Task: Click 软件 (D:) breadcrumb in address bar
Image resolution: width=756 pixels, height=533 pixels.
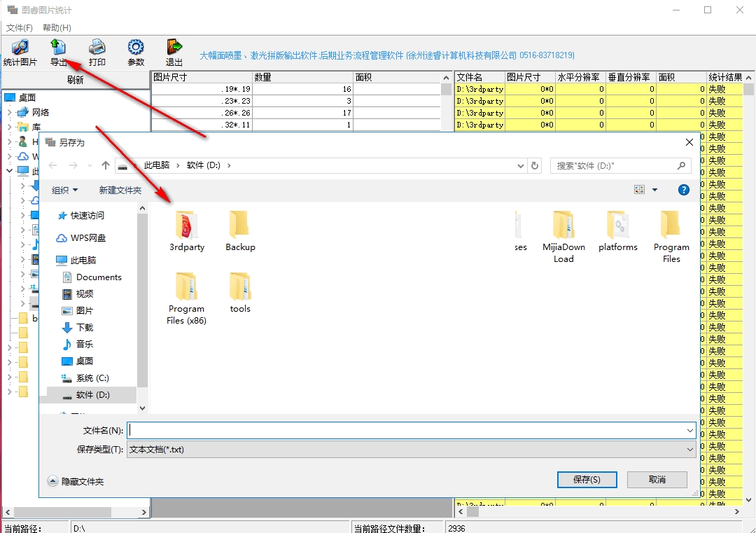Action: tap(203, 165)
